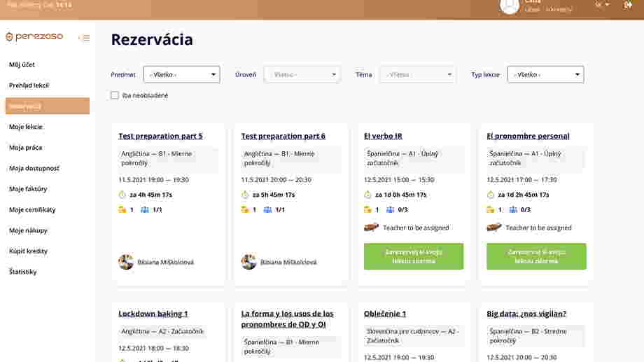Open the Úroveň dropdown

pyautogui.click(x=302, y=74)
